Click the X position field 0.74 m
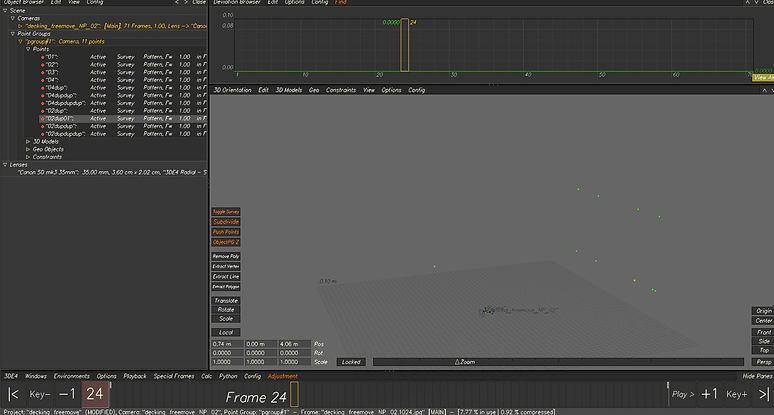Image resolution: width=774 pixels, height=415 pixels. pyautogui.click(x=228, y=344)
